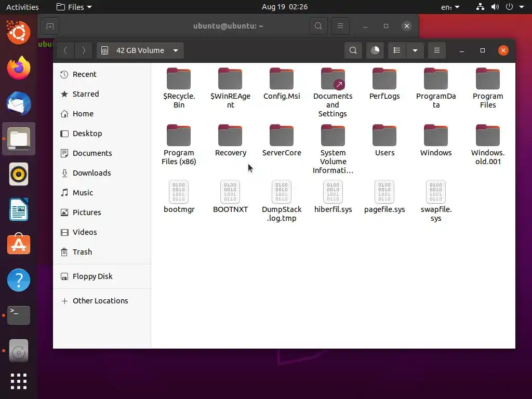The width and height of the screenshot is (532, 399).
Task: Open LibreOffice Writer from the dock
Action: (x=19, y=209)
